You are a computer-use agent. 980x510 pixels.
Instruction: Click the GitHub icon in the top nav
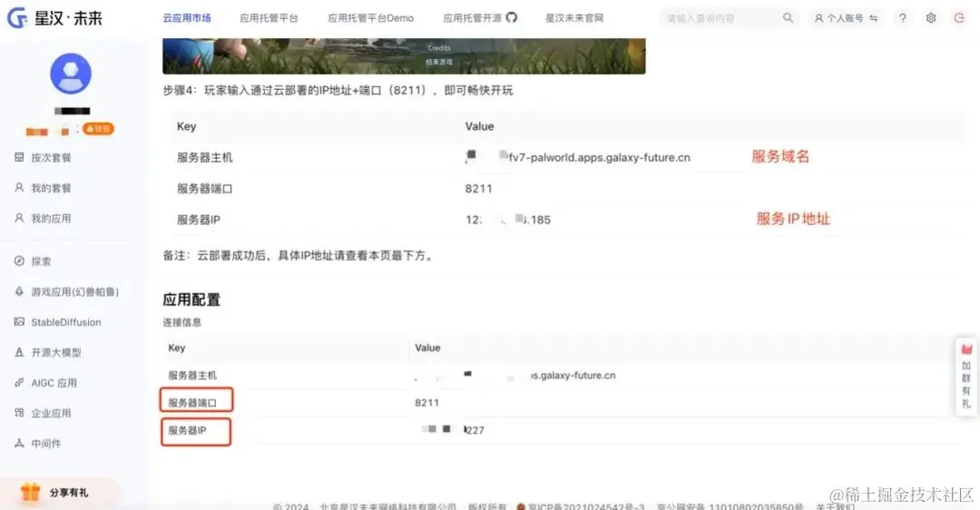click(x=511, y=17)
